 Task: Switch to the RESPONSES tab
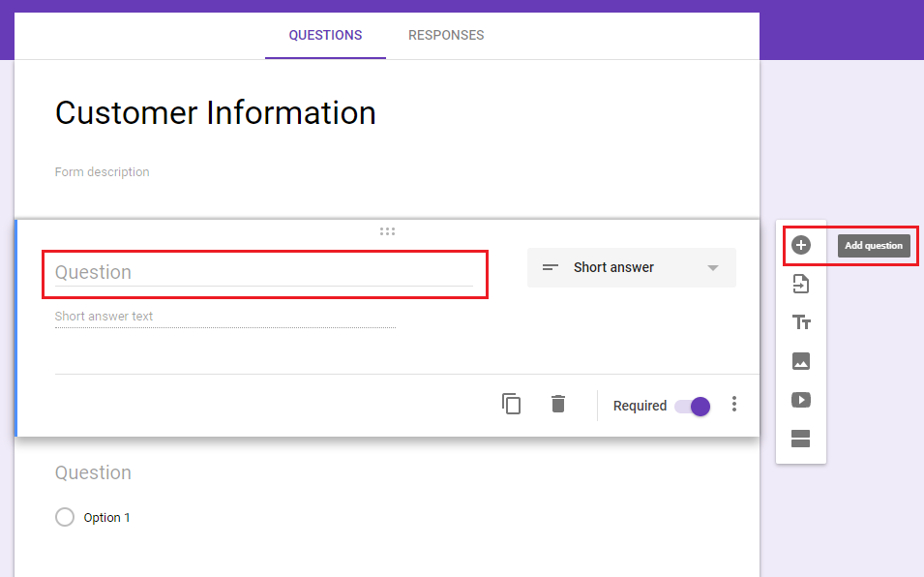pyautogui.click(x=446, y=36)
